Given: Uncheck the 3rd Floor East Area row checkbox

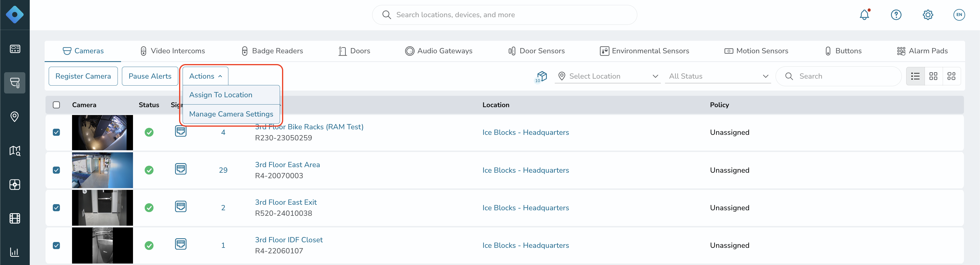Looking at the screenshot, I should click(x=56, y=170).
